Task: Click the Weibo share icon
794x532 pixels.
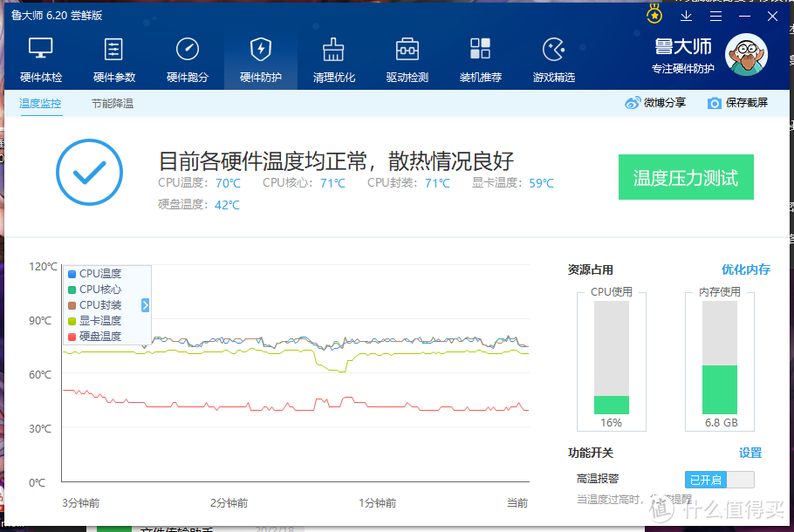Action: click(x=633, y=103)
